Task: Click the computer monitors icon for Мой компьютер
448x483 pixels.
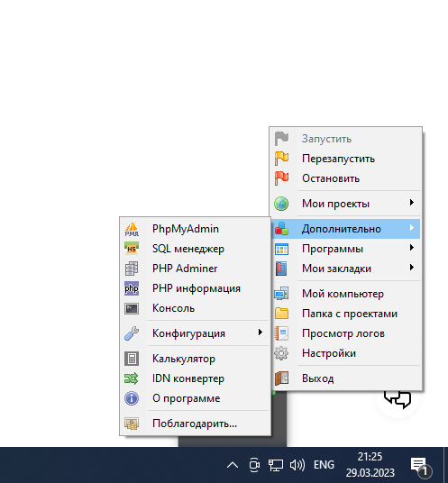Action: (x=281, y=294)
